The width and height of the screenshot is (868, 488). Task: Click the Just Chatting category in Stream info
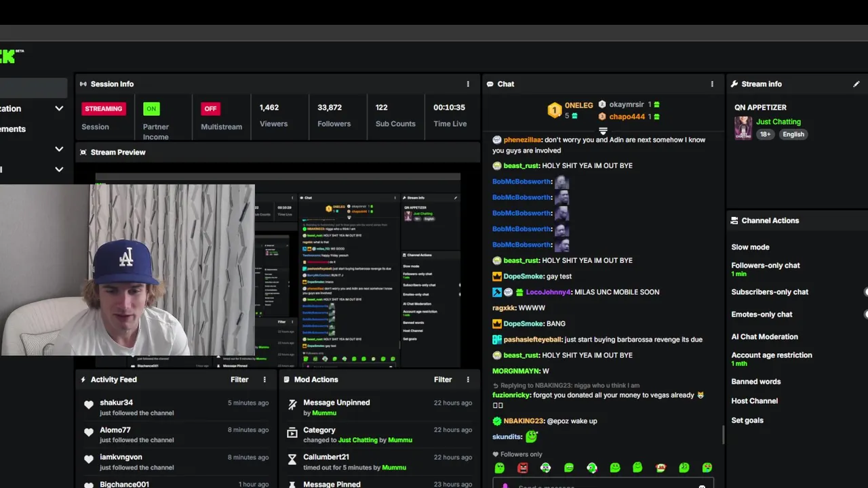click(x=778, y=122)
